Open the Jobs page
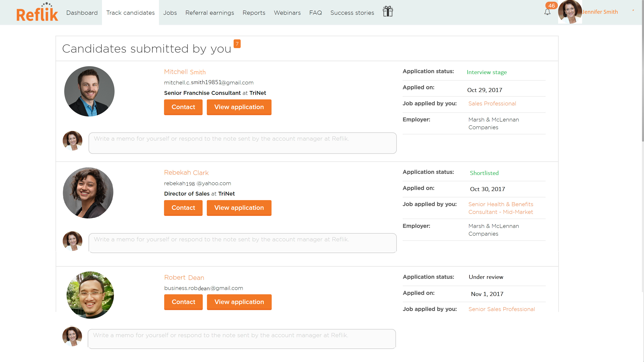 [170, 13]
